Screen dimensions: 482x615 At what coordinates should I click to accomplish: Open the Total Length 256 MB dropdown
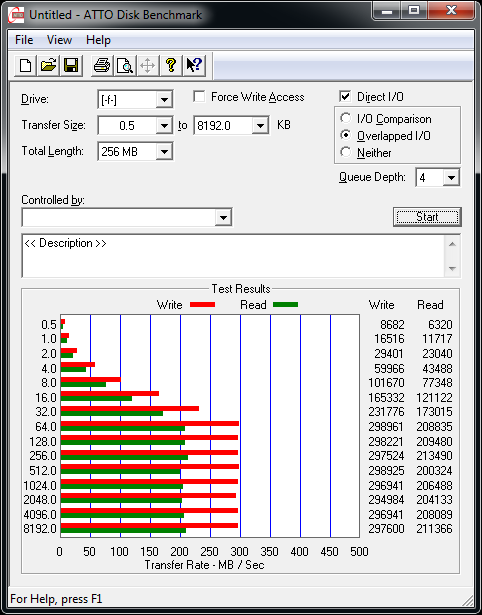[x=164, y=151]
